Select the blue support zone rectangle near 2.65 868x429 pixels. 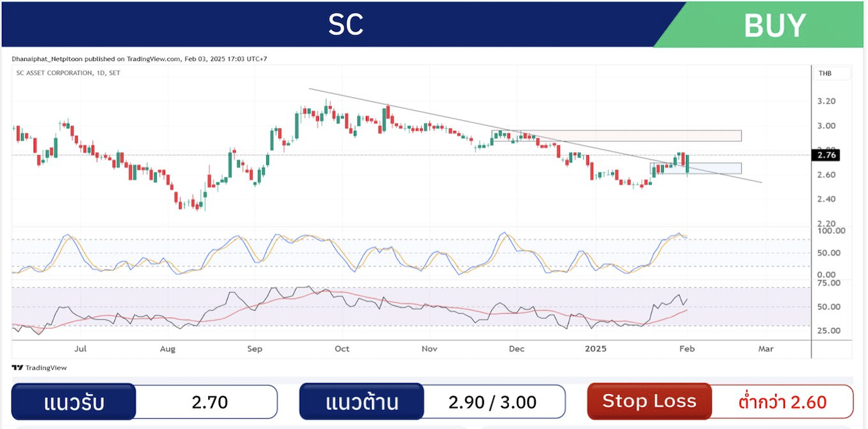pos(695,169)
